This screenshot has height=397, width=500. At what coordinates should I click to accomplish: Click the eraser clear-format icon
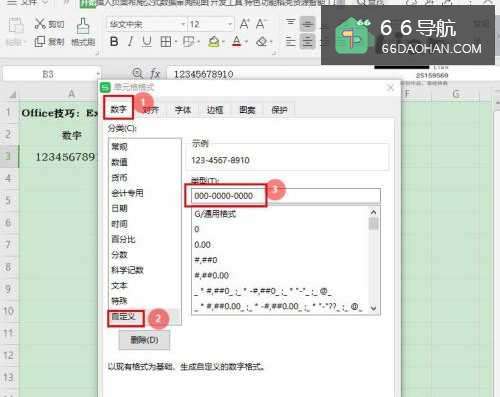[262, 42]
